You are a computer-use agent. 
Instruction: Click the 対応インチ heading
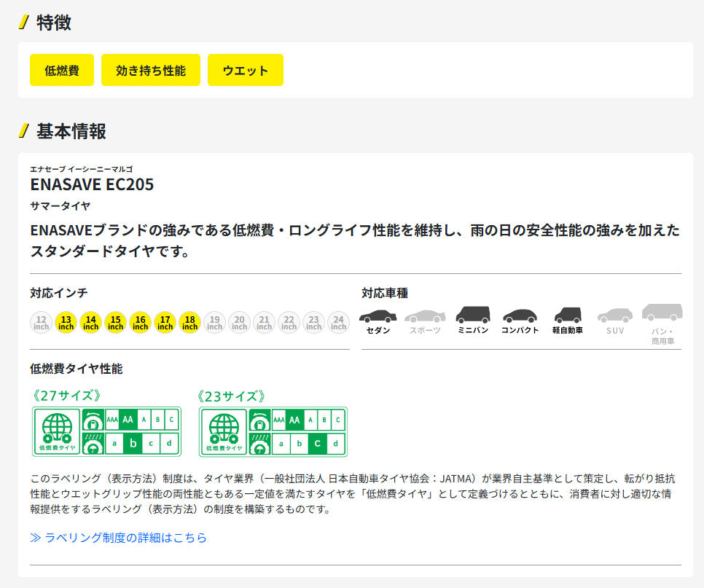(59, 293)
